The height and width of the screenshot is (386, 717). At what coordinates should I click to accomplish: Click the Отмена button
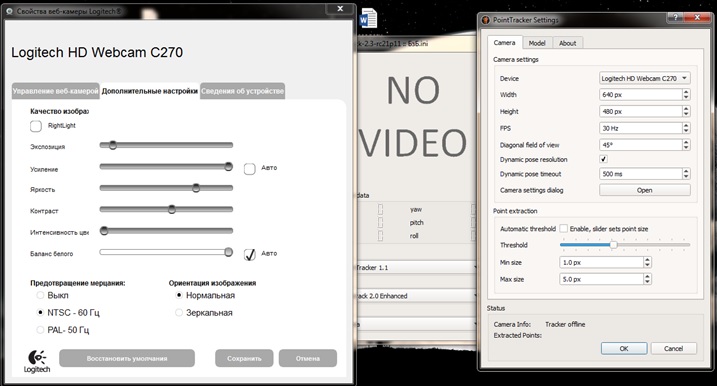click(x=308, y=359)
